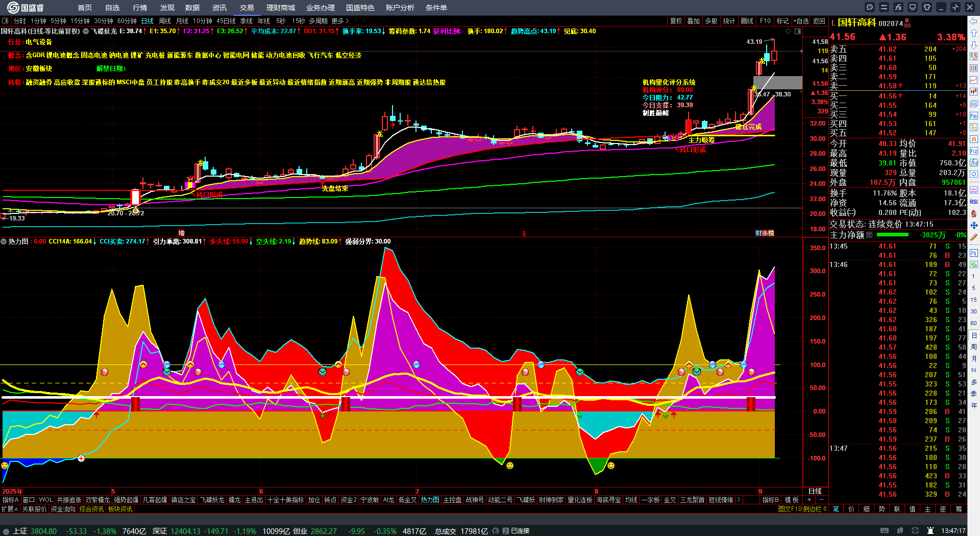
Task: Click the 财涨榜 marker on chart
Action: pos(765,233)
